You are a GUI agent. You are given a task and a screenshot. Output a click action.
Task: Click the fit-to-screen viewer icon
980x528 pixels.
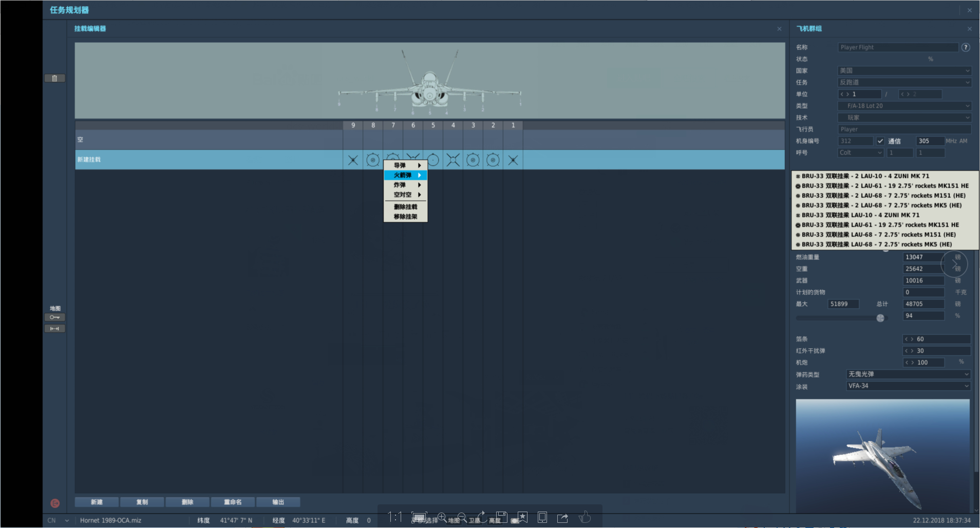point(419,517)
